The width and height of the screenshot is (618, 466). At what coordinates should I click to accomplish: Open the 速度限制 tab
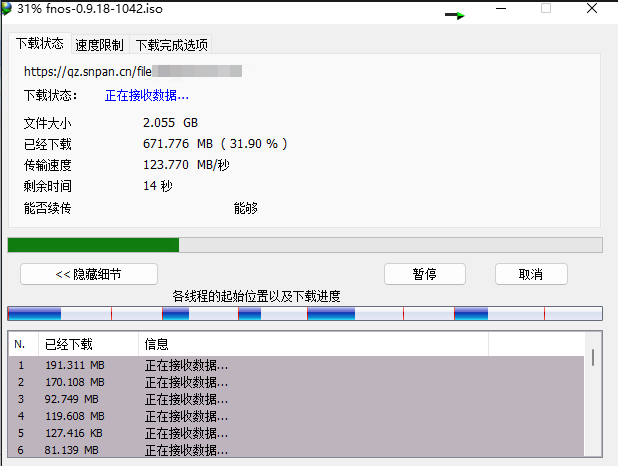coord(99,45)
